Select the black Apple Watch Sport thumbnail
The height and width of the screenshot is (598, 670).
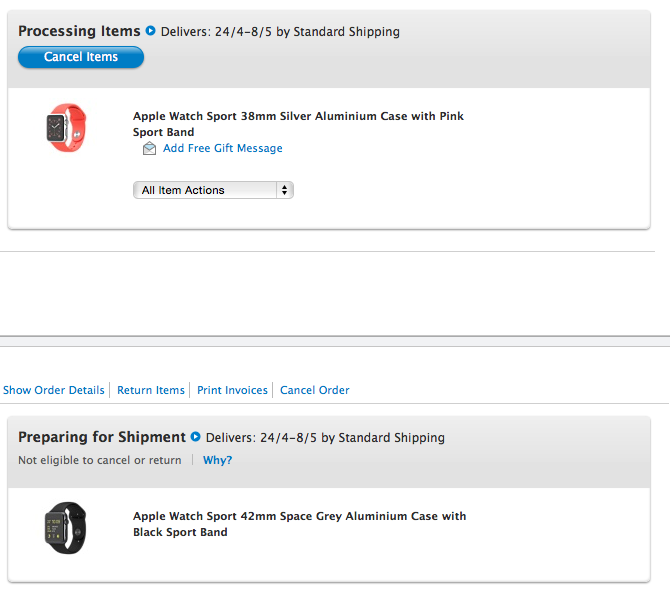click(x=66, y=528)
